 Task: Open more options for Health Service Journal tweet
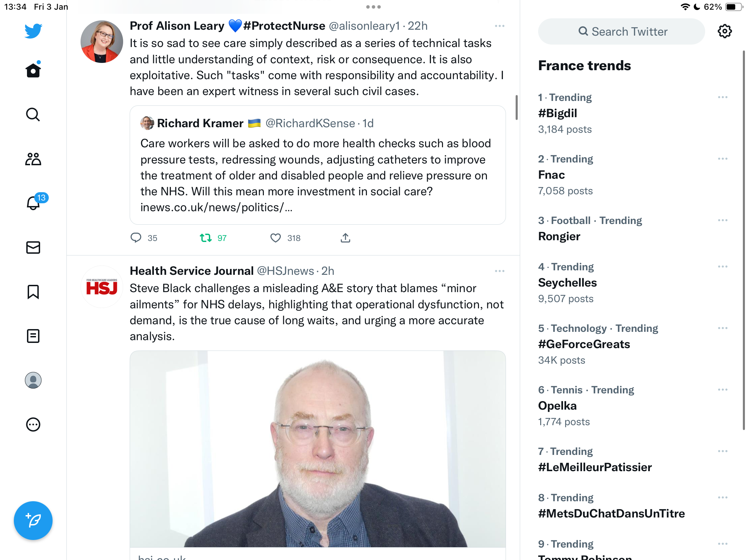coord(499,271)
